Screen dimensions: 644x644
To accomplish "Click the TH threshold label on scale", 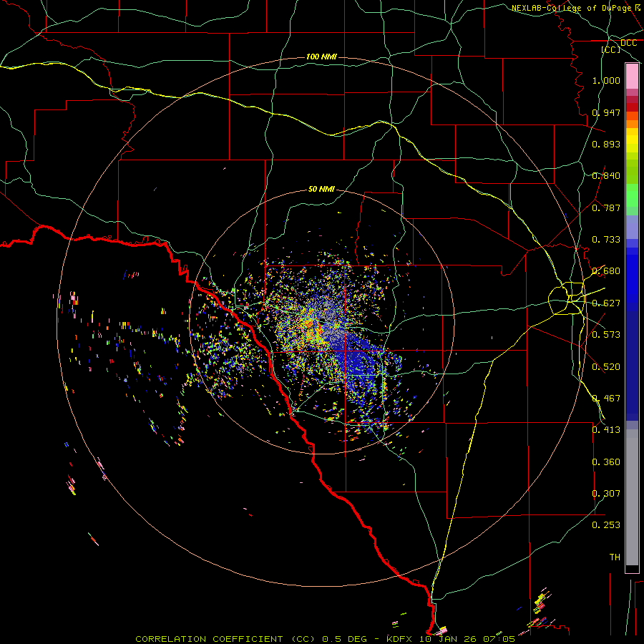I will pyautogui.click(x=615, y=557).
